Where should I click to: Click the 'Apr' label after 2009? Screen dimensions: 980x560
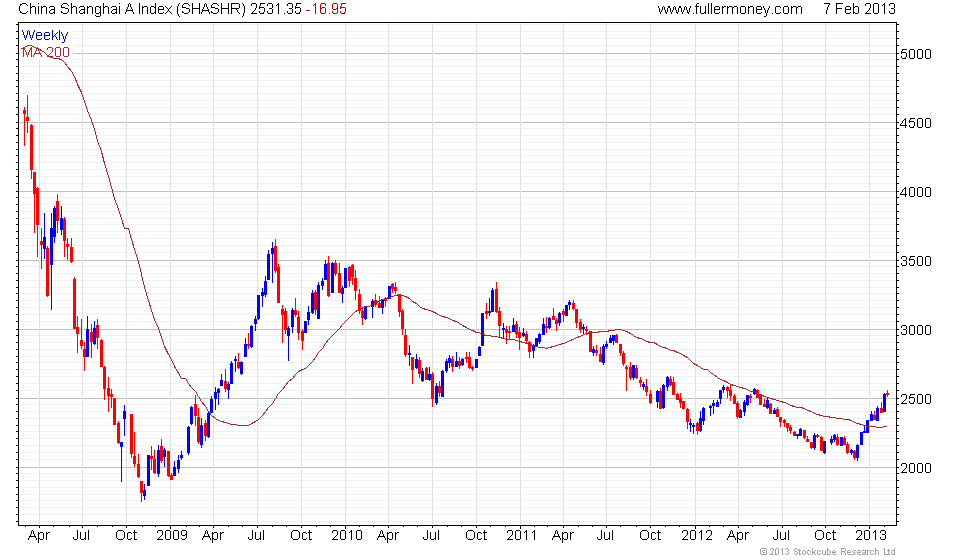(213, 536)
